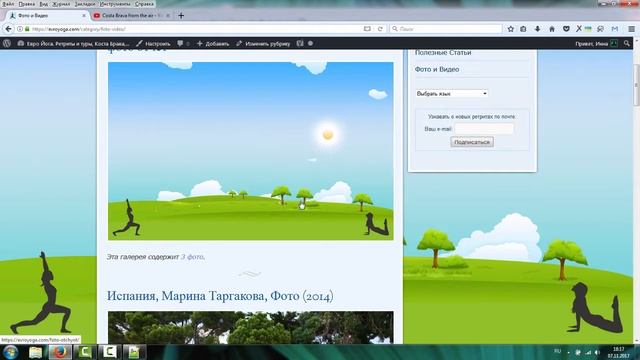Go back to the previous page
Image resolution: width=640 pixels, height=360 pixels.
pos(9,29)
